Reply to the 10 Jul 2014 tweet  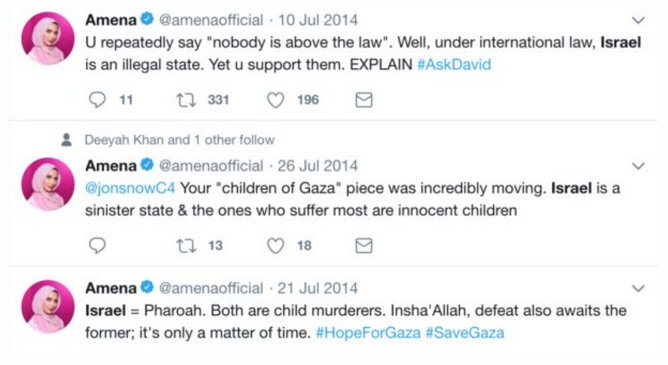(x=97, y=100)
